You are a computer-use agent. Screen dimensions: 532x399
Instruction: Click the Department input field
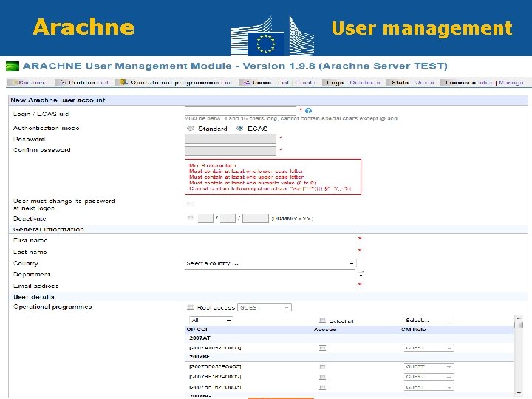point(270,274)
